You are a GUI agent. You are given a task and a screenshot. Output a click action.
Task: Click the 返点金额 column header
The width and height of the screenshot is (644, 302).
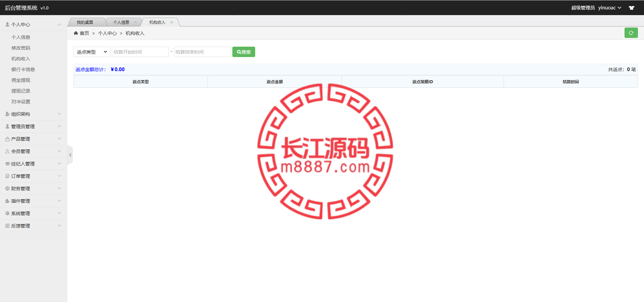[x=275, y=82]
